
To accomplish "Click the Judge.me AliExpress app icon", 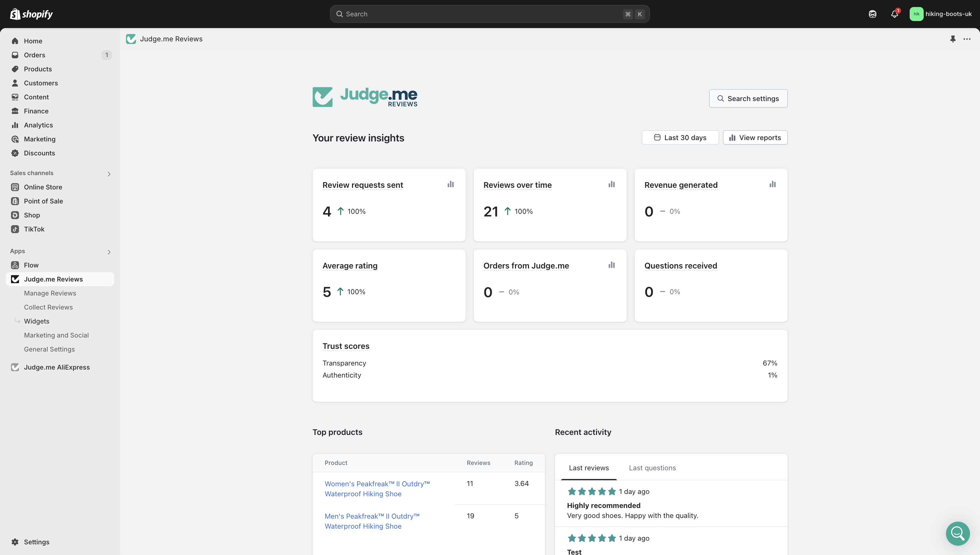I will click(x=15, y=367).
